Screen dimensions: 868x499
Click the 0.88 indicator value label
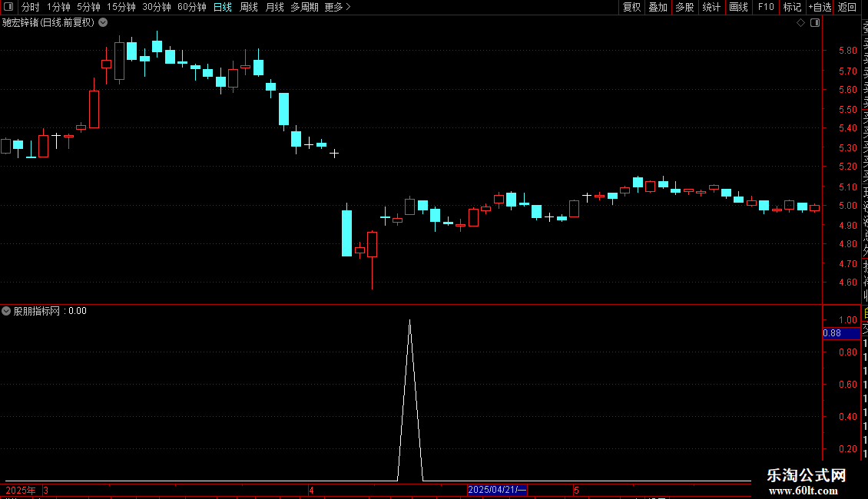[x=841, y=333]
